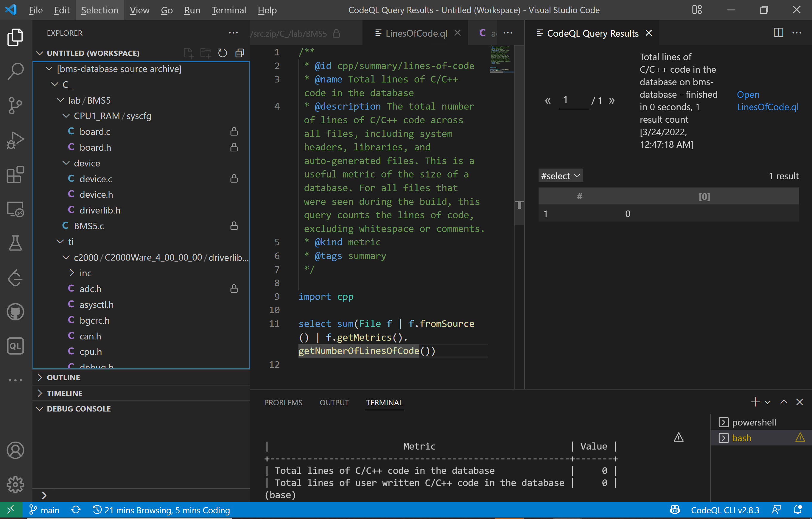Open more actions in results editor group
Screen dimensions: 812x519
797,33
